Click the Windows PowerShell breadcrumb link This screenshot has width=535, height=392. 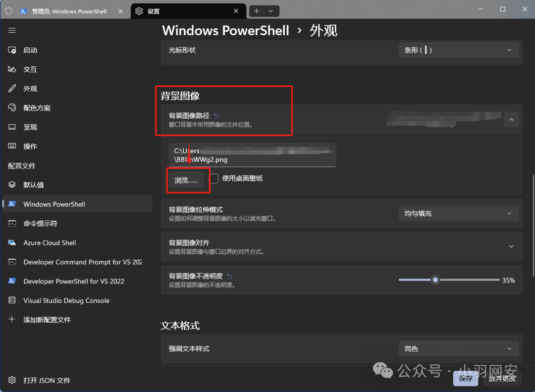point(225,30)
